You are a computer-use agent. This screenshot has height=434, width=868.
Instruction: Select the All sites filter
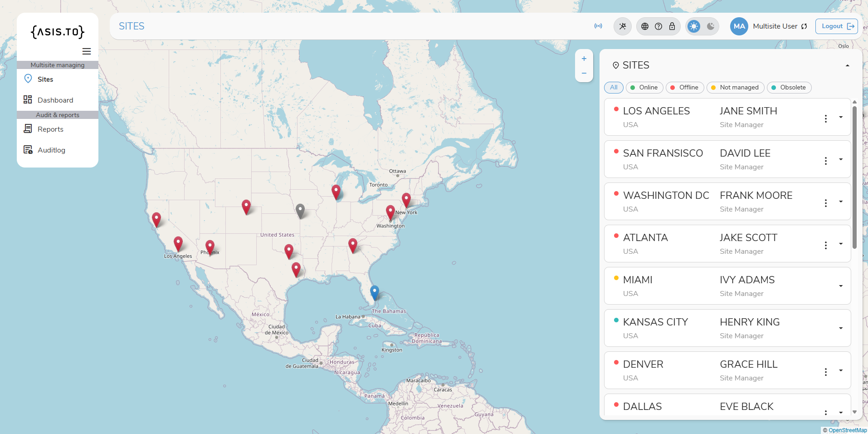point(614,88)
